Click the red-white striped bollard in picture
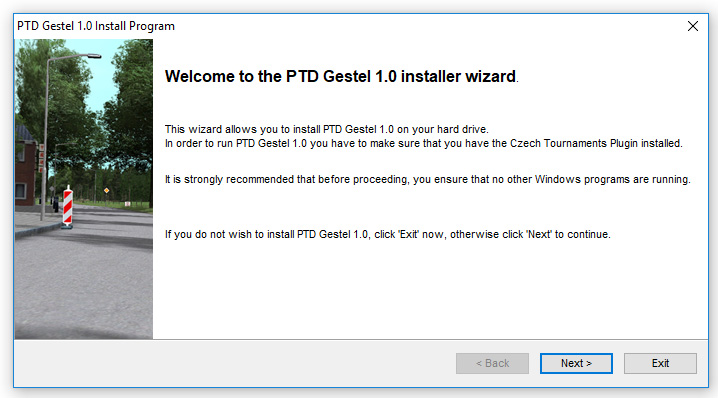The height and width of the screenshot is (398, 718). pyautogui.click(x=68, y=207)
